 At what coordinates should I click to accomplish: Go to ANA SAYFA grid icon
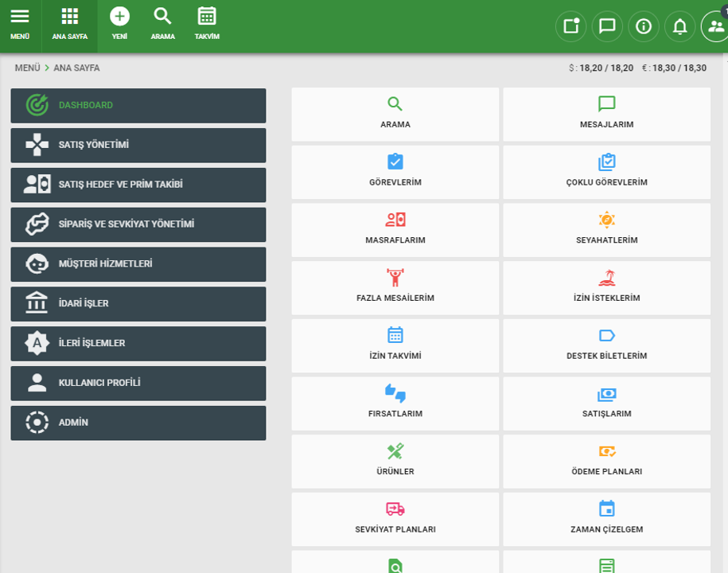tap(70, 16)
